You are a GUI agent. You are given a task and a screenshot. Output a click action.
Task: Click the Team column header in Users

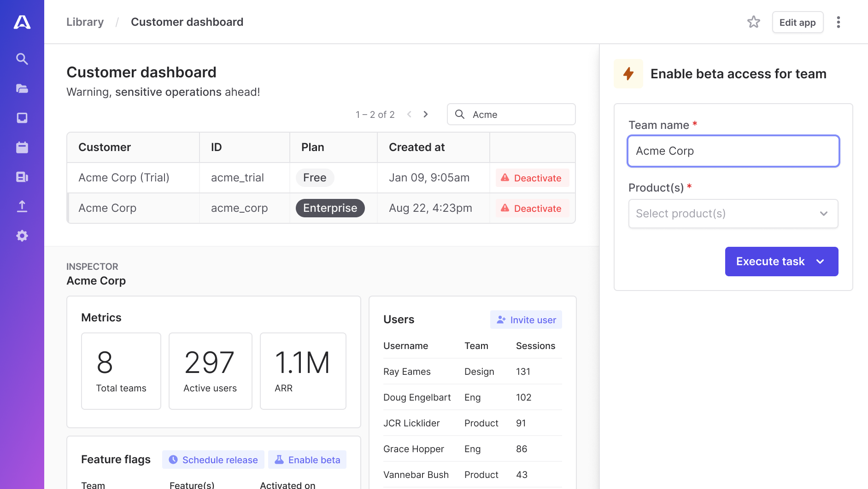click(x=476, y=346)
